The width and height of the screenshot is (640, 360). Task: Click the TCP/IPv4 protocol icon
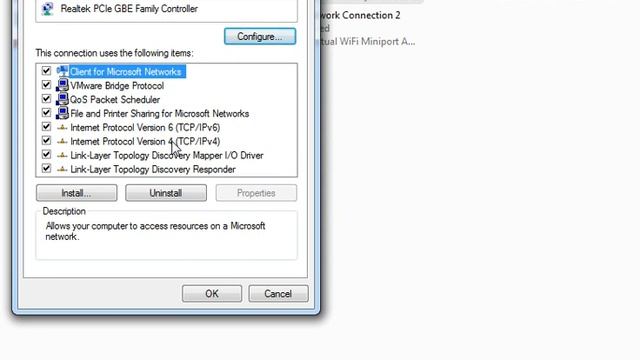coord(62,142)
